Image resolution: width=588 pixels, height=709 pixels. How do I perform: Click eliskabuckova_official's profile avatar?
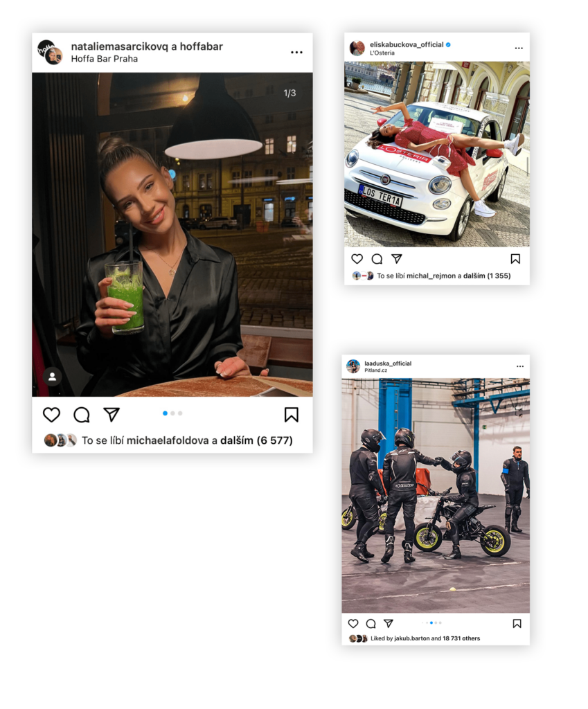(x=357, y=48)
